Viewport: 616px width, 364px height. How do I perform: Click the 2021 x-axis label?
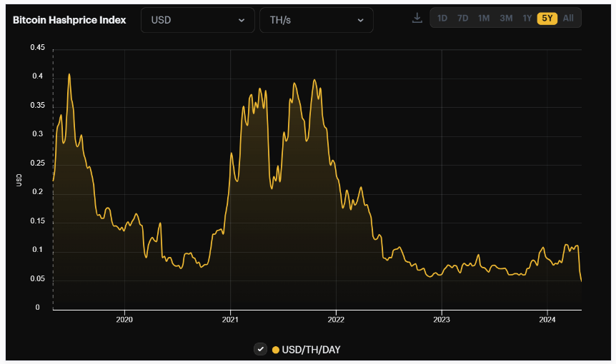(230, 320)
